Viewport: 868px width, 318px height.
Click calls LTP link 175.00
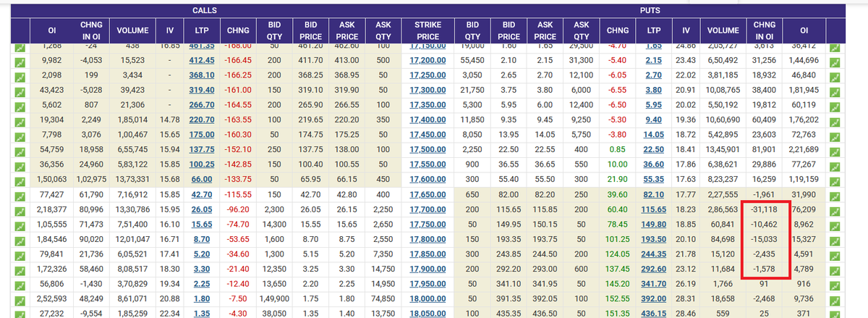click(202, 134)
